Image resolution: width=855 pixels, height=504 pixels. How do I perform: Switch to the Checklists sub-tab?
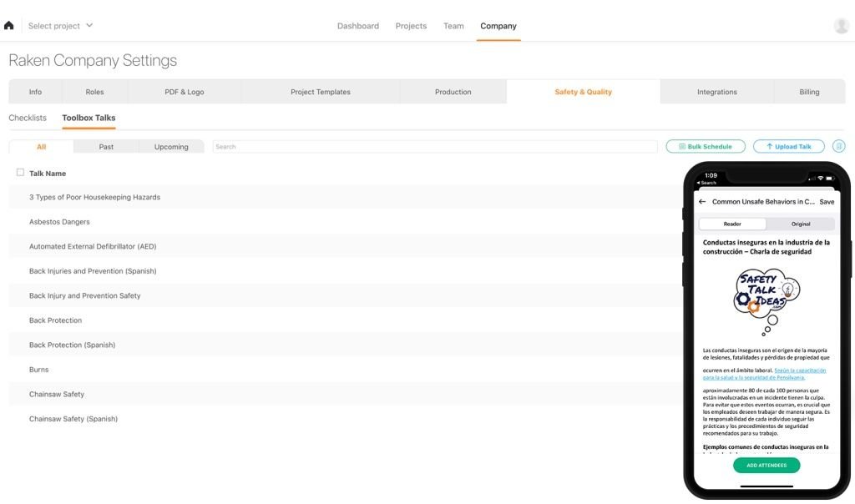pos(28,118)
